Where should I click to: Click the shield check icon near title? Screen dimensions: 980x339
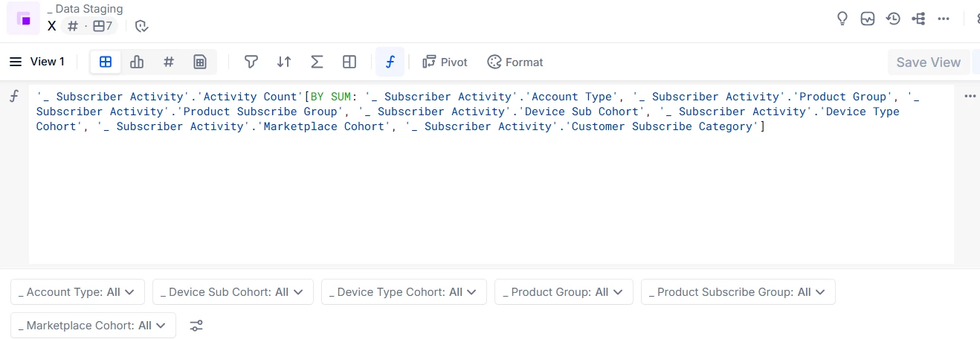click(142, 26)
